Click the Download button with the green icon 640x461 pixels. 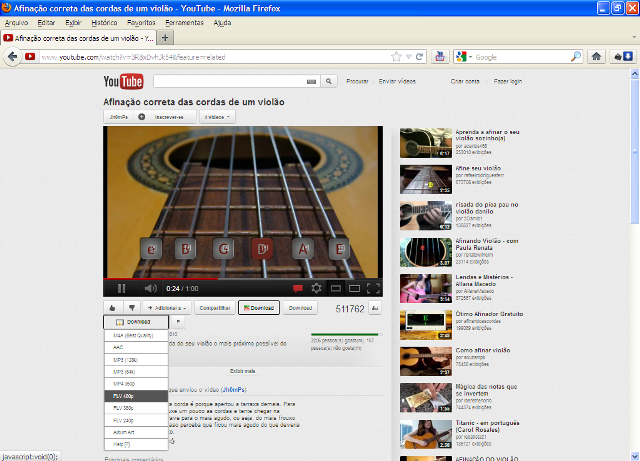(259, 308)
